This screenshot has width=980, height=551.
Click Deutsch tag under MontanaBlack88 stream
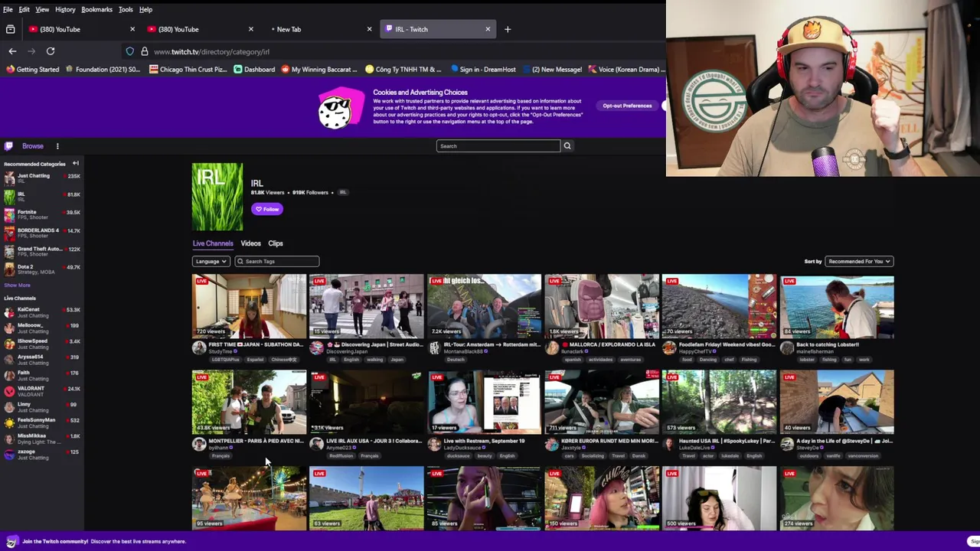455,360
